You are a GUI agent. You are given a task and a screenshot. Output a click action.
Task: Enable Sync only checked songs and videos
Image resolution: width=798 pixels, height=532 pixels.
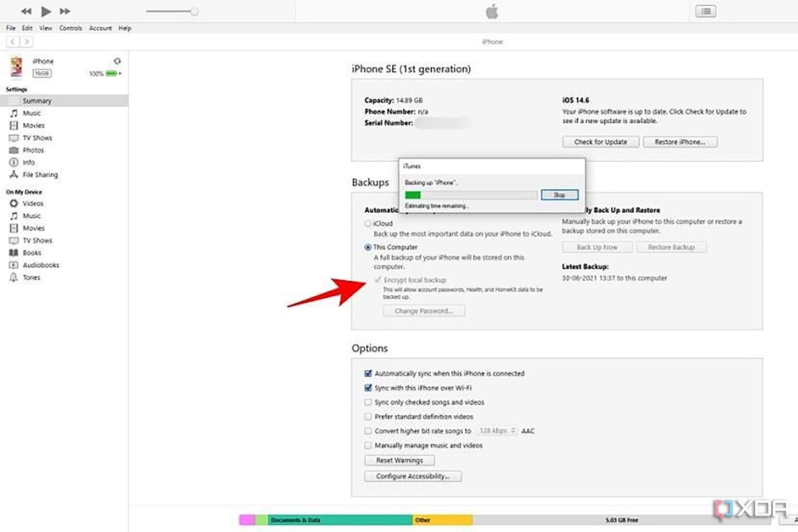pyautogui.click(x=368, y=402)
